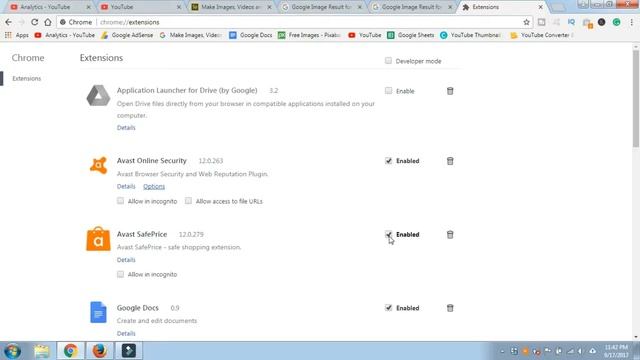Screen dimensions: 640x360
Task: Open Options for Avast Online Security
Action: click(154, 186)
